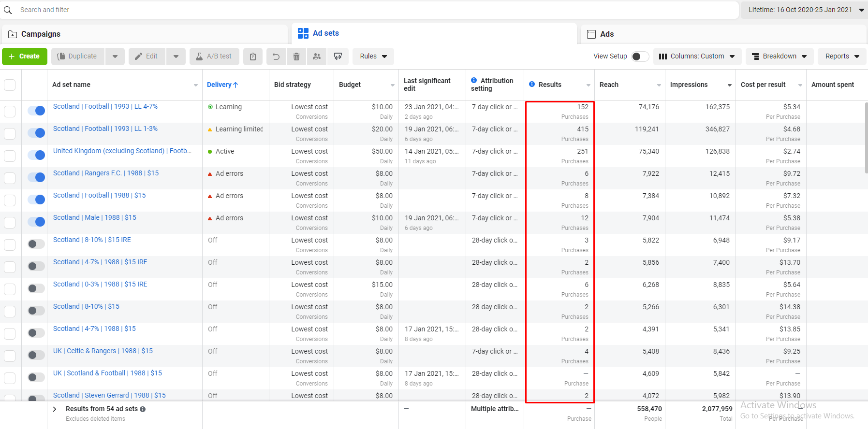The image size is (868, 429).
Task: Click the green Create button
Action: click(x=25, y=57)
